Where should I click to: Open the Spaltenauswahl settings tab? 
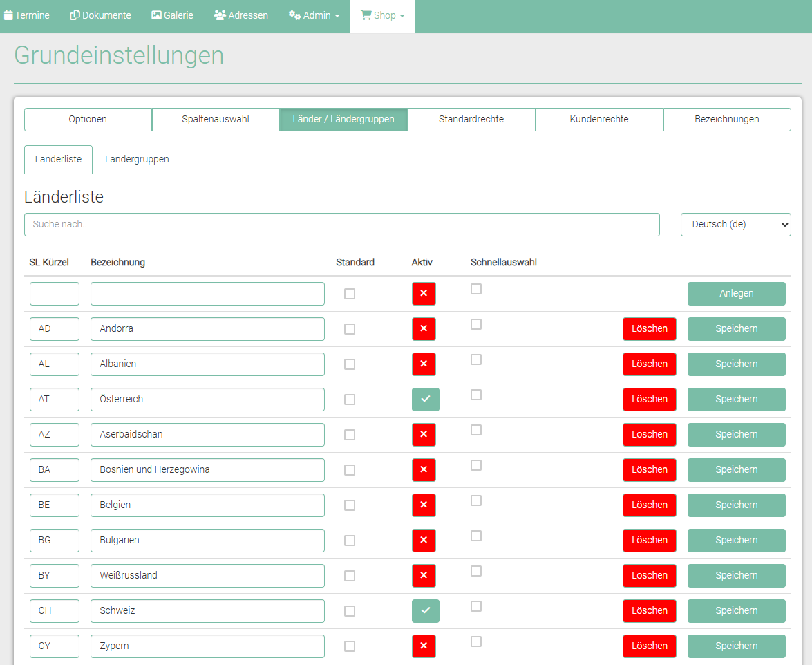[216, 119]
